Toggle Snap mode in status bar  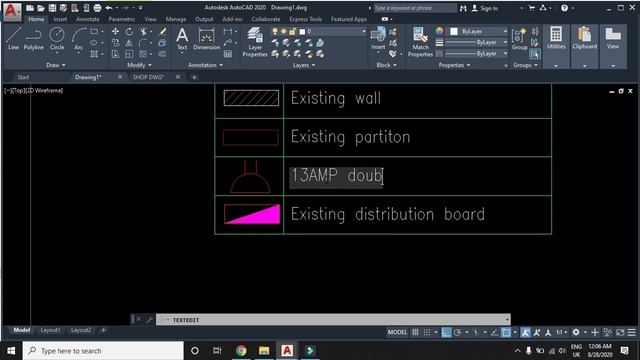click(427, 332)
